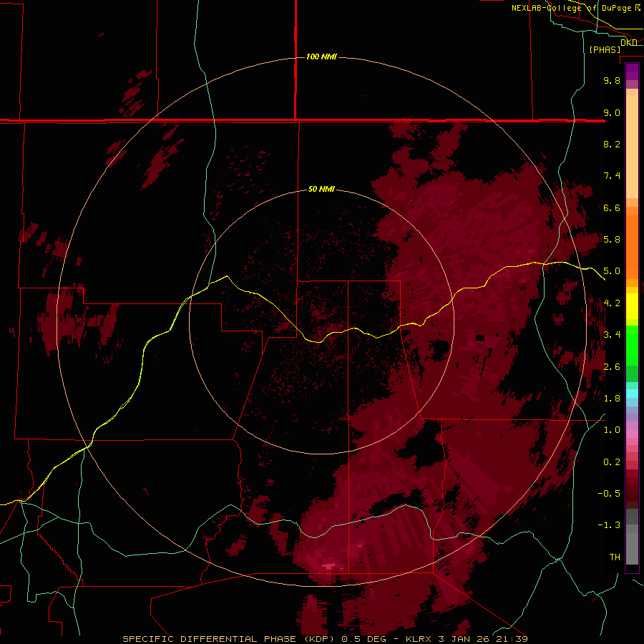Select the -0.5 scale value

pyautogui.click(x=609, y=494)
